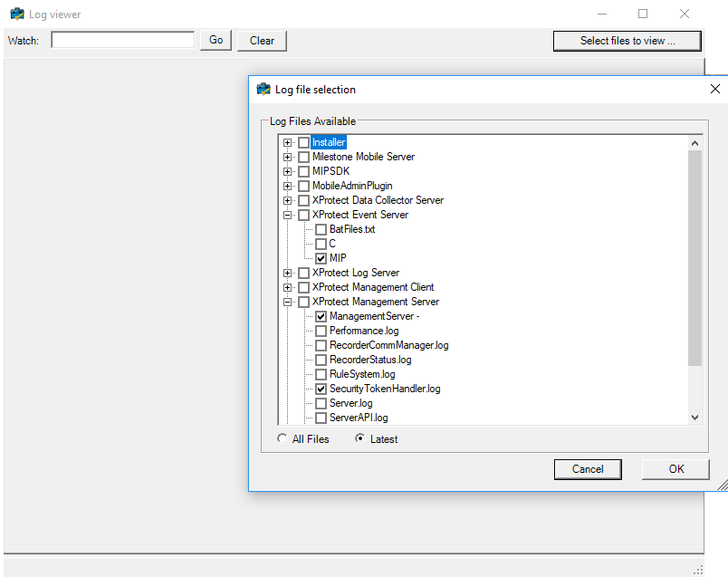Check the RuleSystem.log checkbox
The height and width of the screenshot is (577, 728).
321,374
